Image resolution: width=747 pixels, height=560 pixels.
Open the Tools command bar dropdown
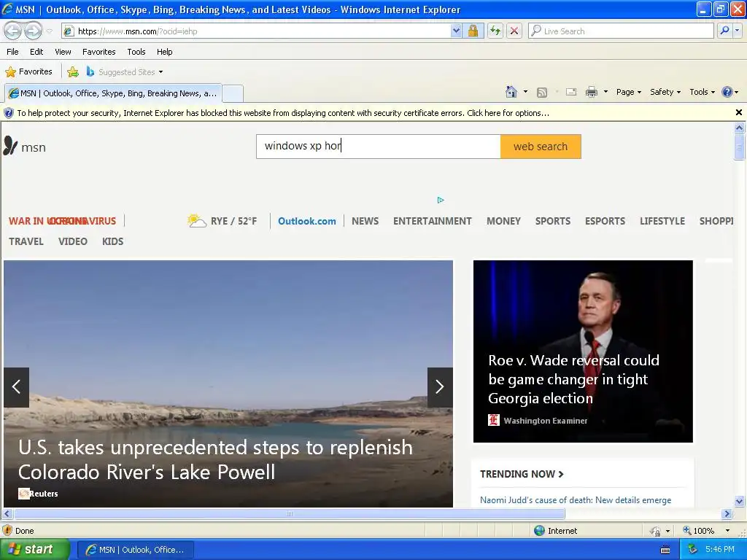[x=703, y=92]
